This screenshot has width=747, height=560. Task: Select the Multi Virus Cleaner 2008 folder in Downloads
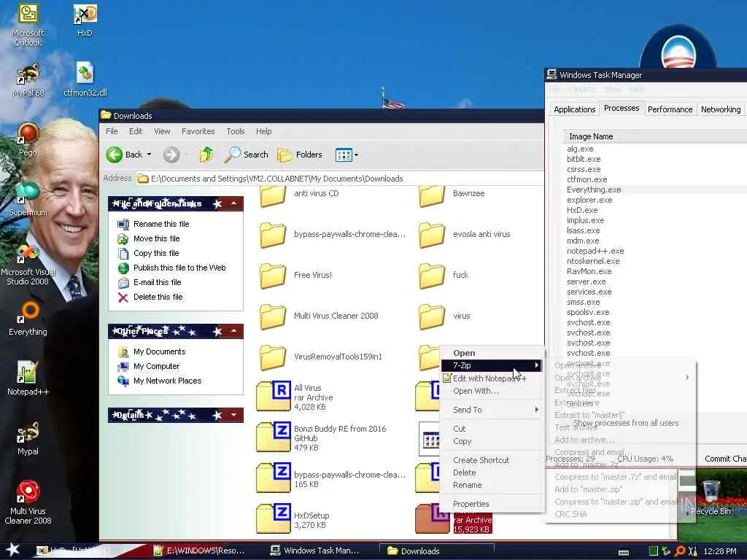pyautogui.click(x=320, y=316)
